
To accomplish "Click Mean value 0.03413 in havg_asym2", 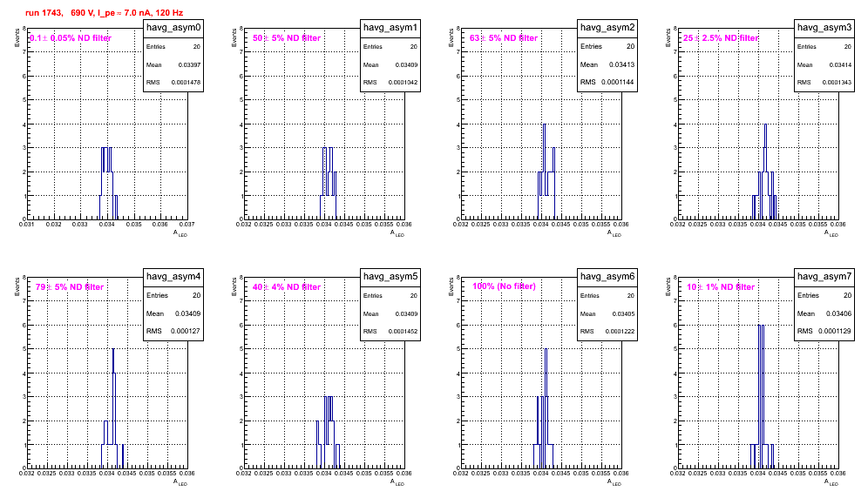I will [621, 64].
